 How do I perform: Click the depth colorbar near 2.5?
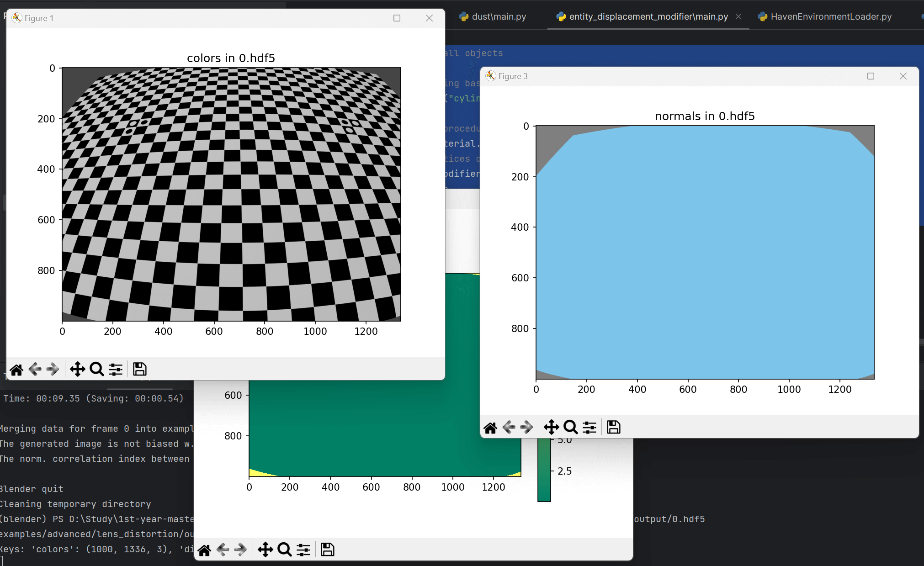point(544,471)
